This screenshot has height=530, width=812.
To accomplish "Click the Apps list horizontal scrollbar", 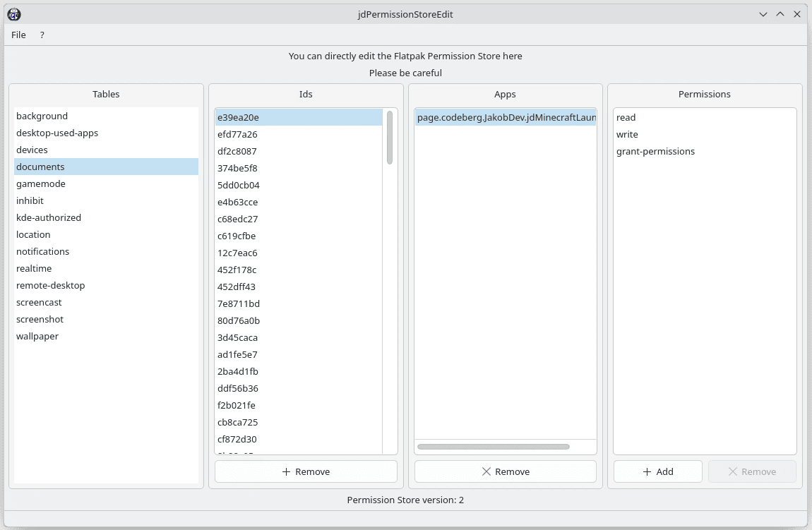I will (494, 447).
